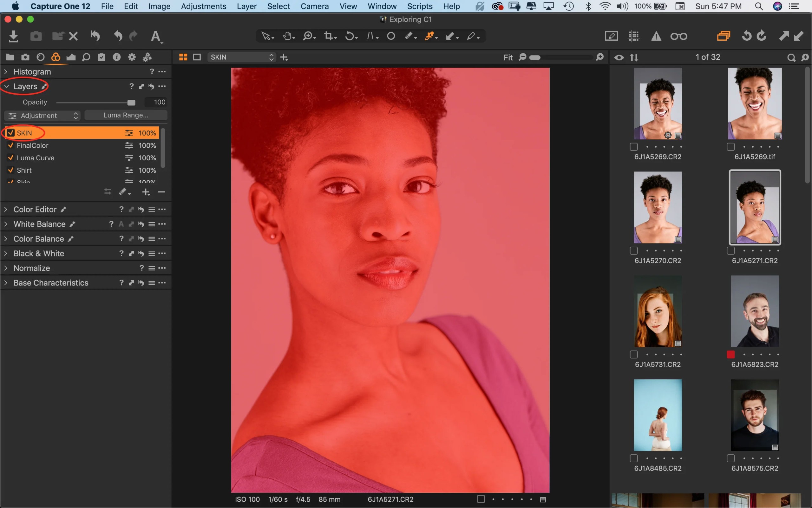
Task: Click the Undo arrow in toolbar
Action: tap(117, 36)
